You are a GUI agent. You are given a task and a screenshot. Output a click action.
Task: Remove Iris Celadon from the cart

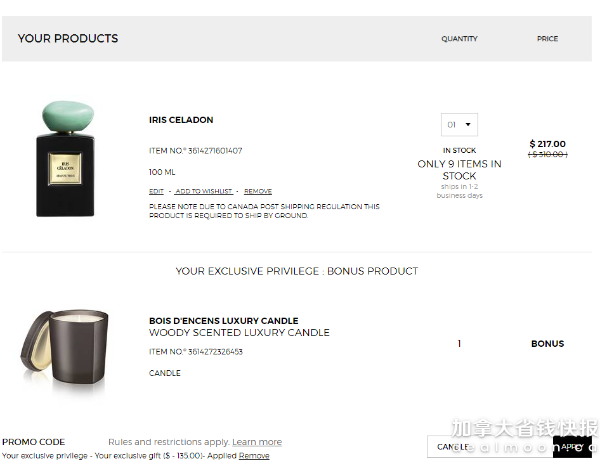click(x=258, y=191)
